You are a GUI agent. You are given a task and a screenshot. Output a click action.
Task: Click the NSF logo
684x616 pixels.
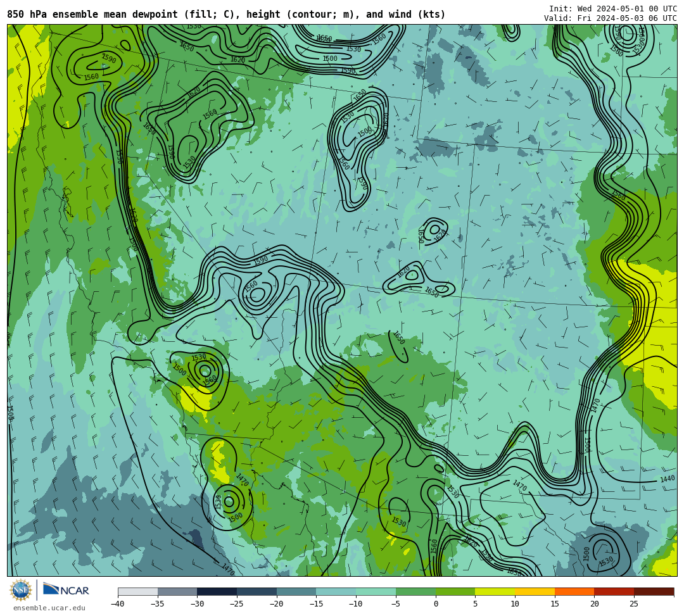pyautogui.click(x=20, y=590)
